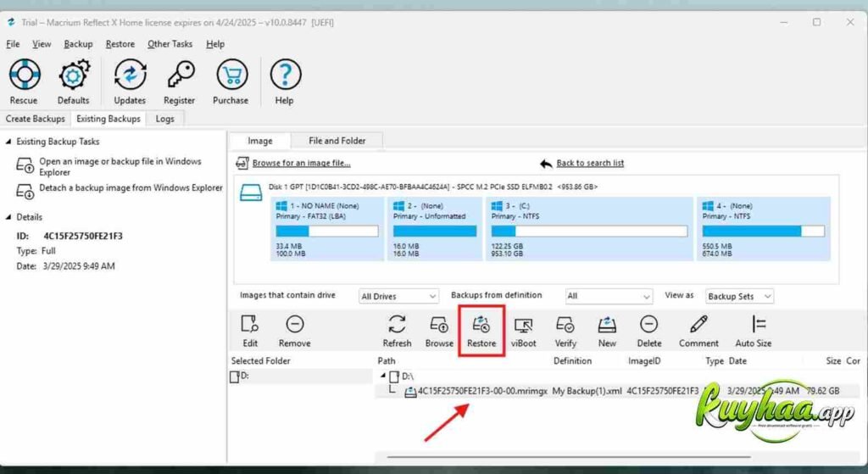Collapse the Details section
This screenshot has height=474, width=868.
pyautogui.click(x=8, y=217)
